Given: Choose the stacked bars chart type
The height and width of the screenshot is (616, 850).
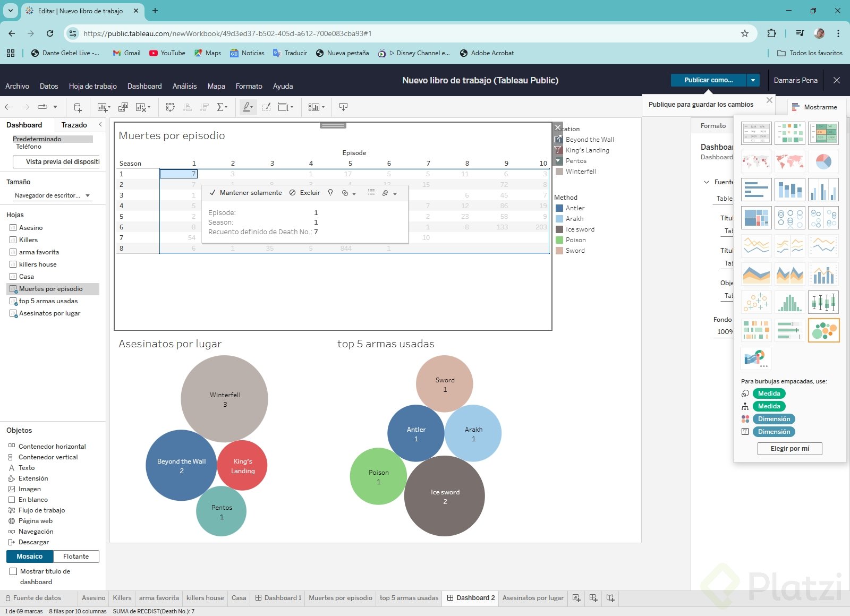Looking at the screenshot, I should [x=790, y=190].
